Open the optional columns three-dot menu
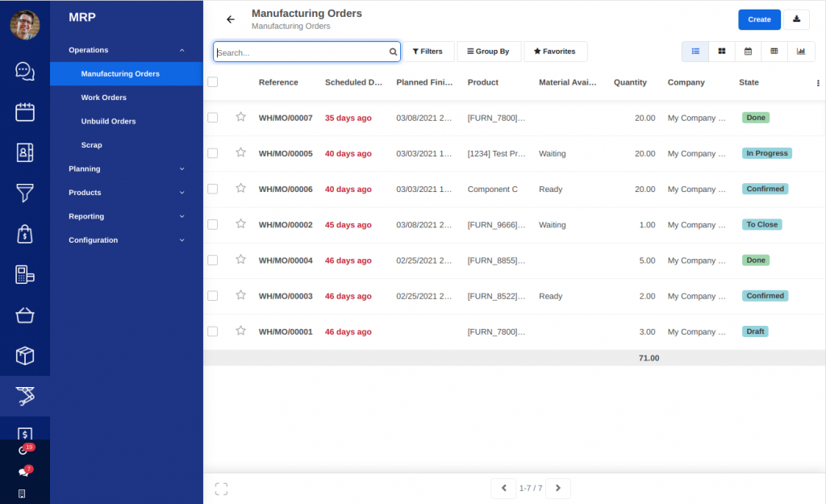The image size is (826, 504). tap(817, 82)
